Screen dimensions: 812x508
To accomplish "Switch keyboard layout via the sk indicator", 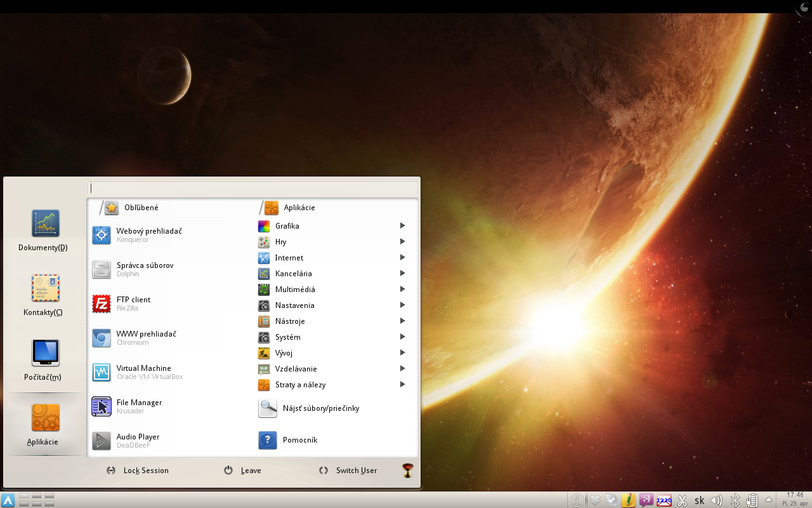I will 700,500.
